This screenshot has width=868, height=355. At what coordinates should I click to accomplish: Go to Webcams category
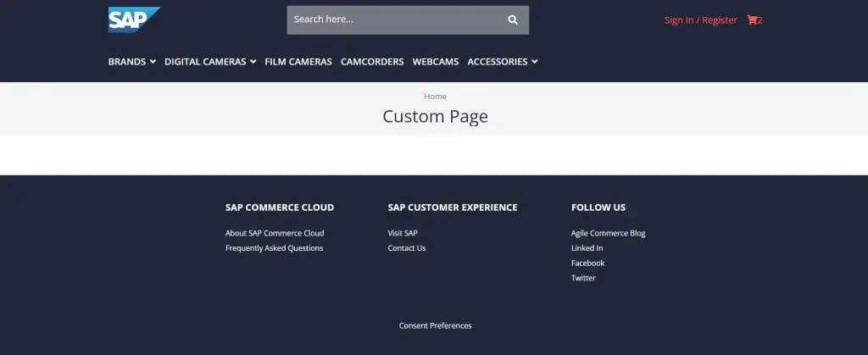tap(436, 61)
